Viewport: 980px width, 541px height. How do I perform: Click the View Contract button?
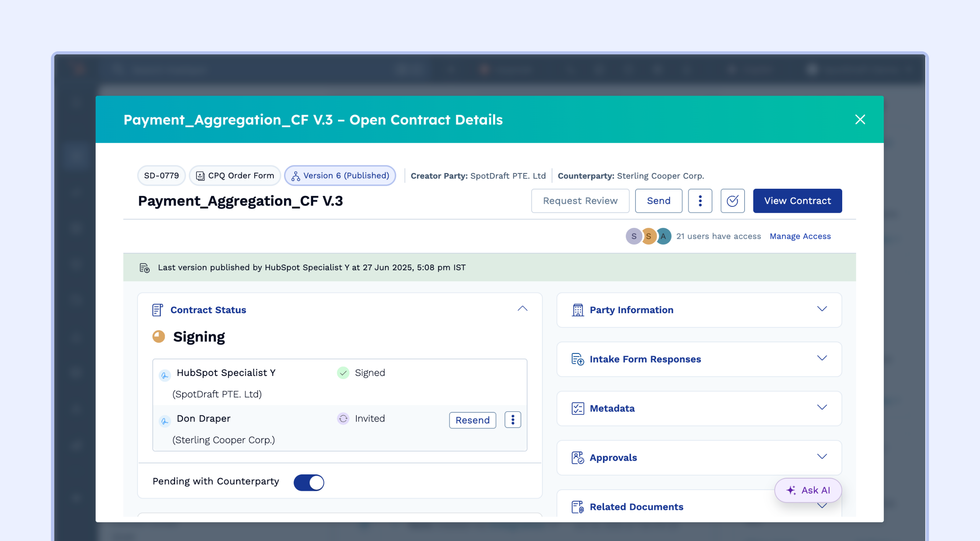pos(797,201)
